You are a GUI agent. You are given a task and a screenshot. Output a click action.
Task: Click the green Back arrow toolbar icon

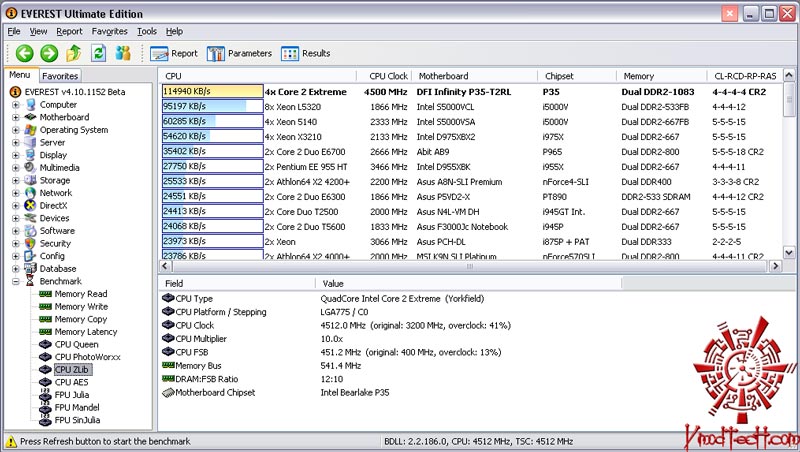(25, 53)
